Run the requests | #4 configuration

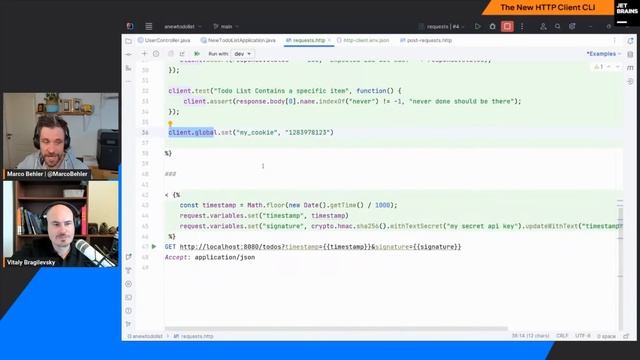[x=478, y=27]
